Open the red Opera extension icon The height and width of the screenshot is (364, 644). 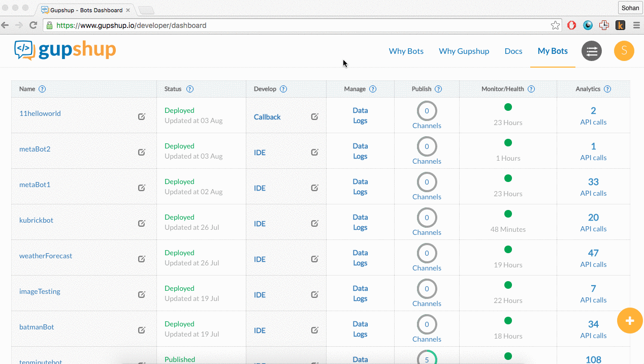[572, 25]
